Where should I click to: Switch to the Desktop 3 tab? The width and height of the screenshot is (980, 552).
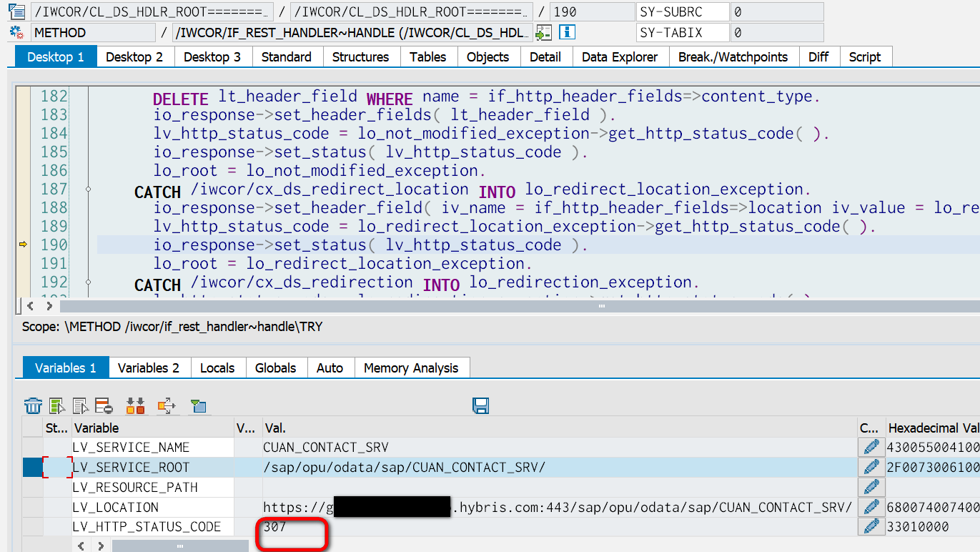pos(212,57)
